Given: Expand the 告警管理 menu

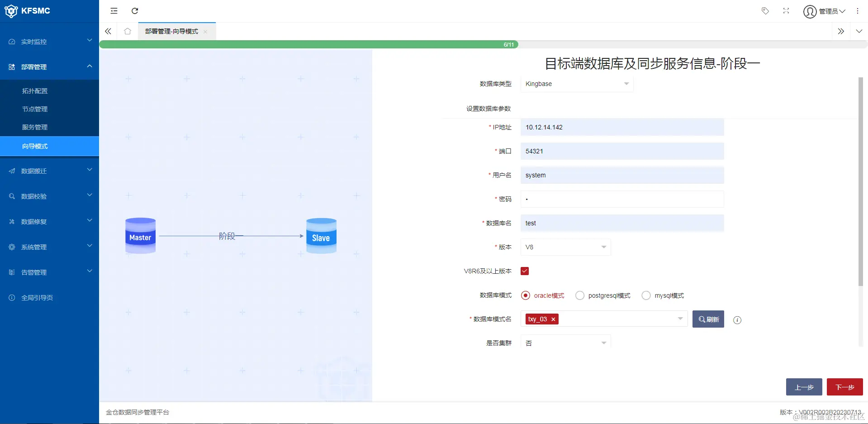Looking at the screenshot, I should [90, 272].
